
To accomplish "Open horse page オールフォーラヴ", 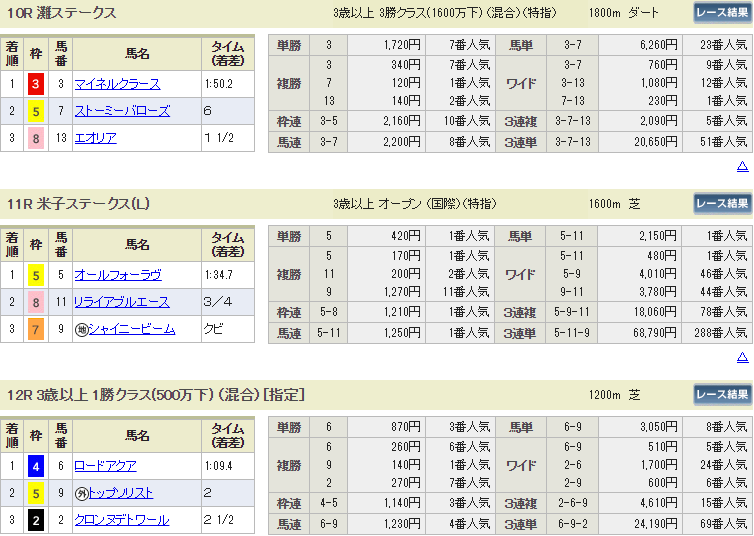I will (x=118, y=275).
